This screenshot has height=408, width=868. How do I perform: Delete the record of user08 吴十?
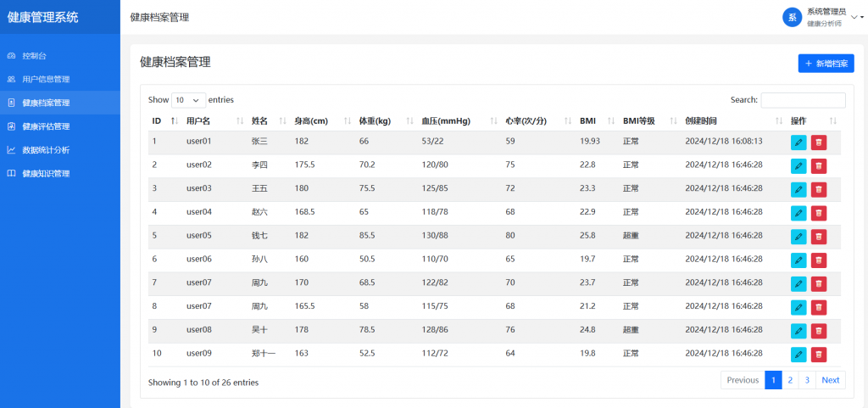(x=819, y=331)
